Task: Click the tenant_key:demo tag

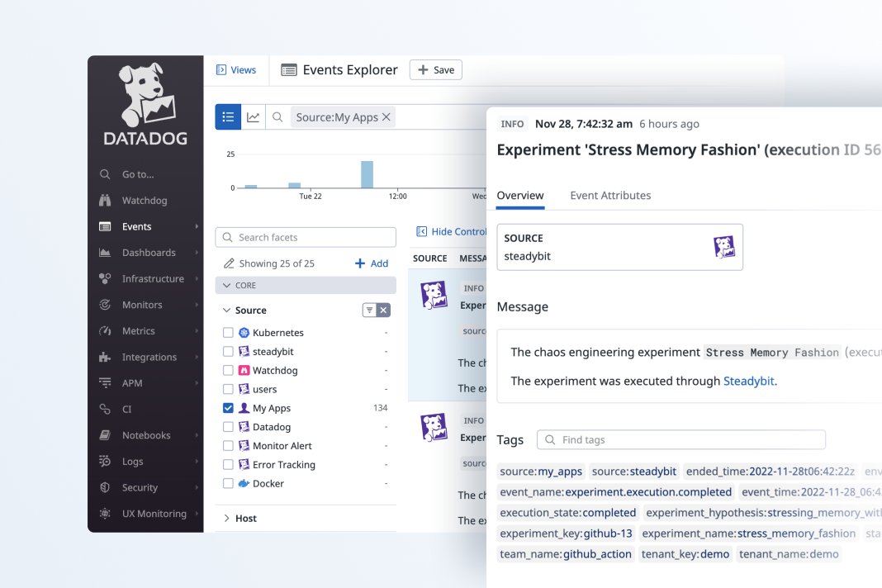Action: click(x=685, y=554)
